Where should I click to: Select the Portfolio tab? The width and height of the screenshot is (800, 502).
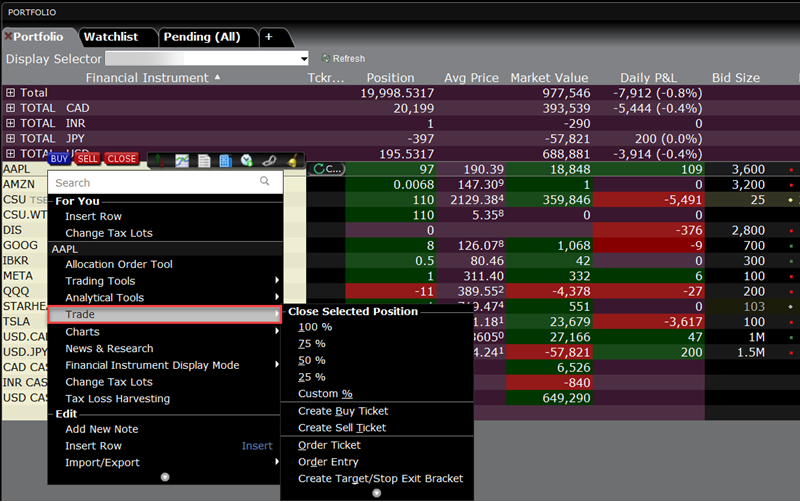click(38, 37)
